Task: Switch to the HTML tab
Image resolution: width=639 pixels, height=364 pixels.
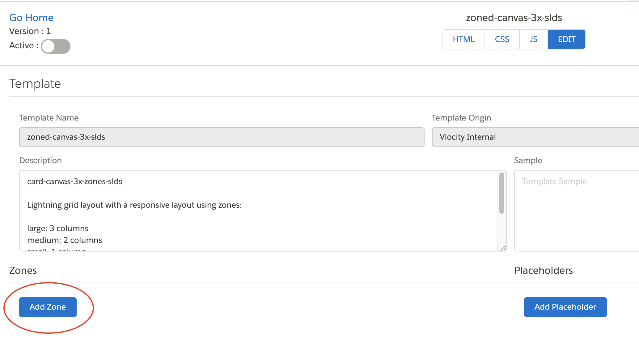Action: 463,39
